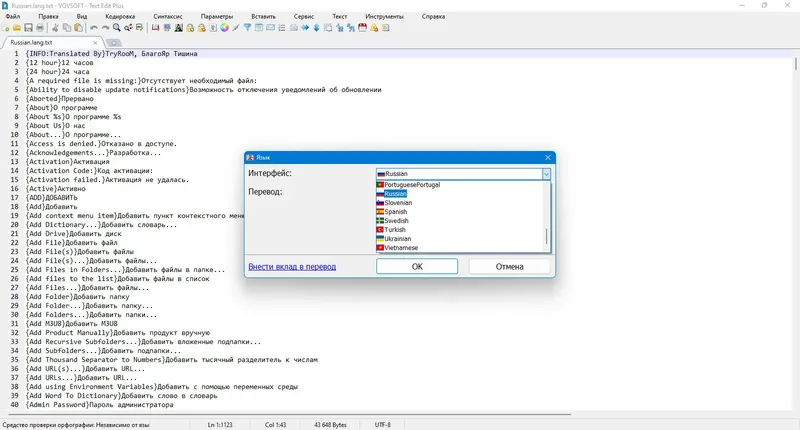This screenshot has width=800, height=430.
Task: Click the pencil toolbar icon
Action: (236, 28)
